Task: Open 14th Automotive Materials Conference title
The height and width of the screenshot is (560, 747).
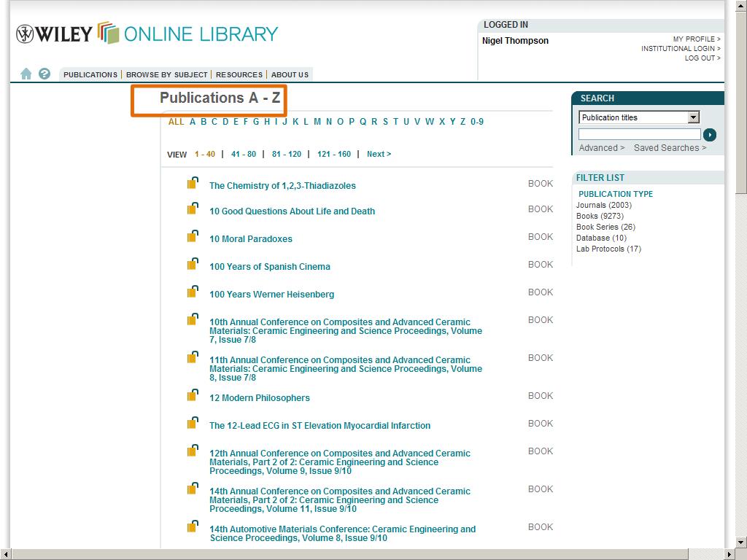Action: pos(343,533)
